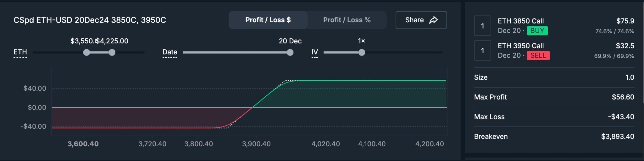Click the quantity box for ETH 3950 Call
Viewport: 644px width, 161px height.
(482, 51)
